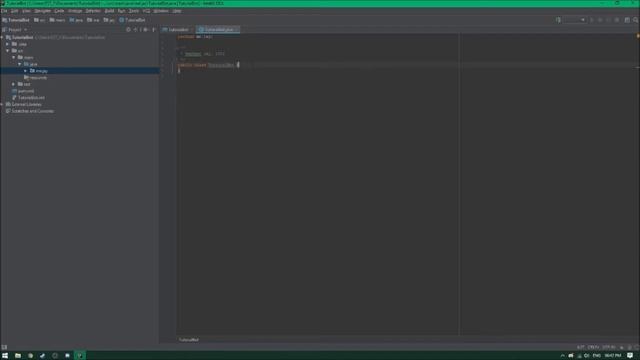The width and height of the screenshot is (640, 360).
Task: Select the highlighted package in tree
Action: click(x=80, y=71)
